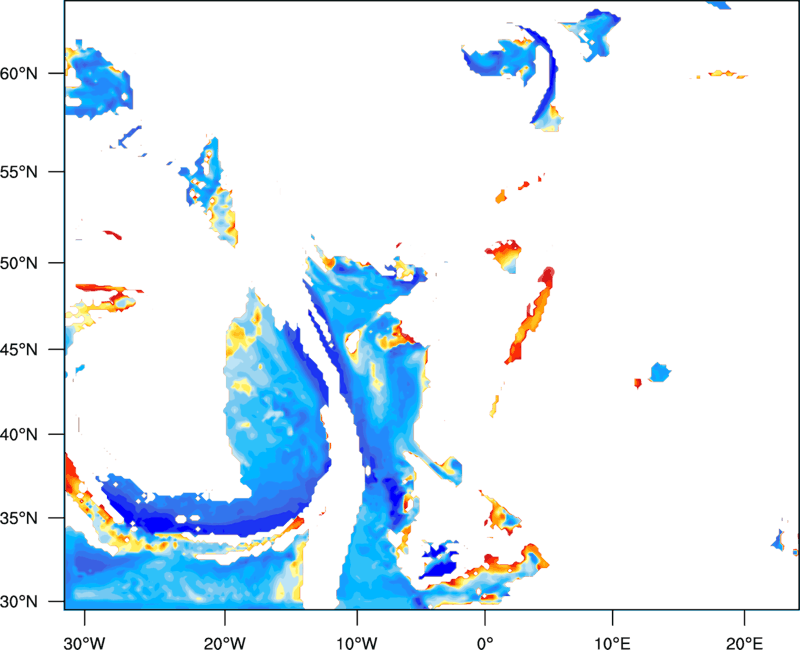Click the 0° longitude label

(485, 643)
